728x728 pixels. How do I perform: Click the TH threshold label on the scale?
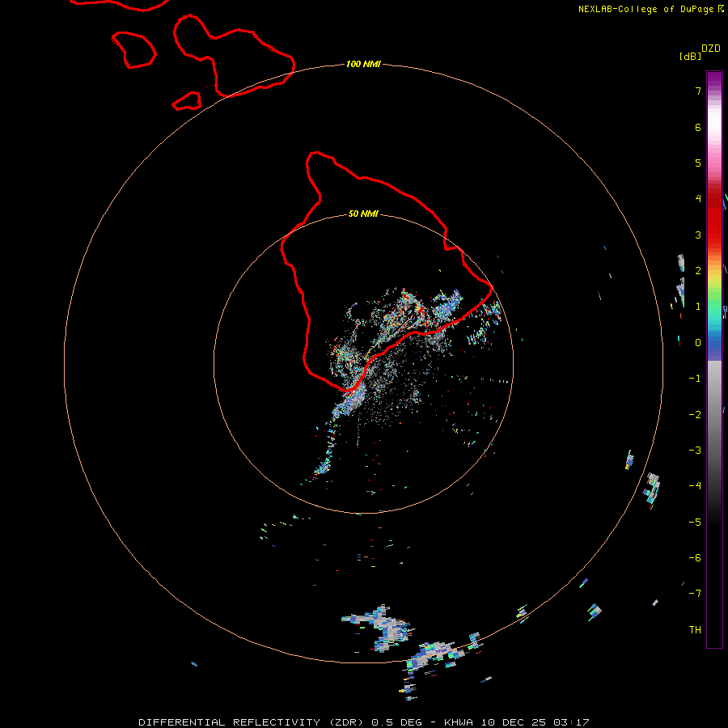[x=695, y=630]
